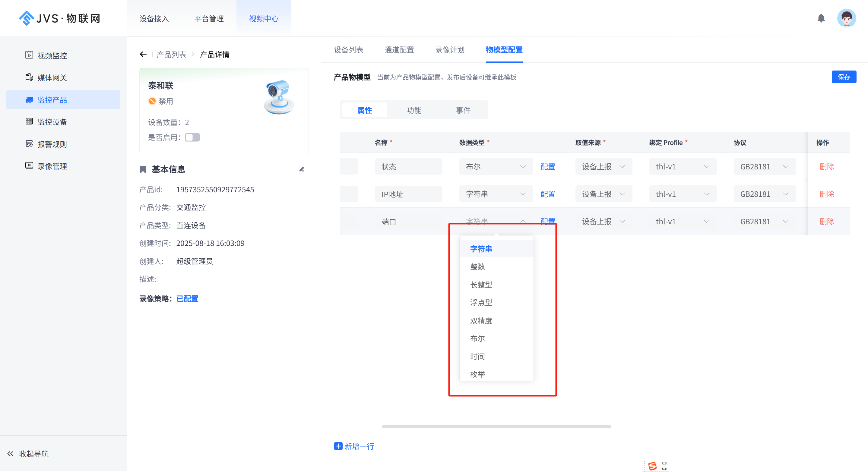Viewport: 868px width, 472px height.
Task: Click the back arrow to product list
Action: coord(143,54)
